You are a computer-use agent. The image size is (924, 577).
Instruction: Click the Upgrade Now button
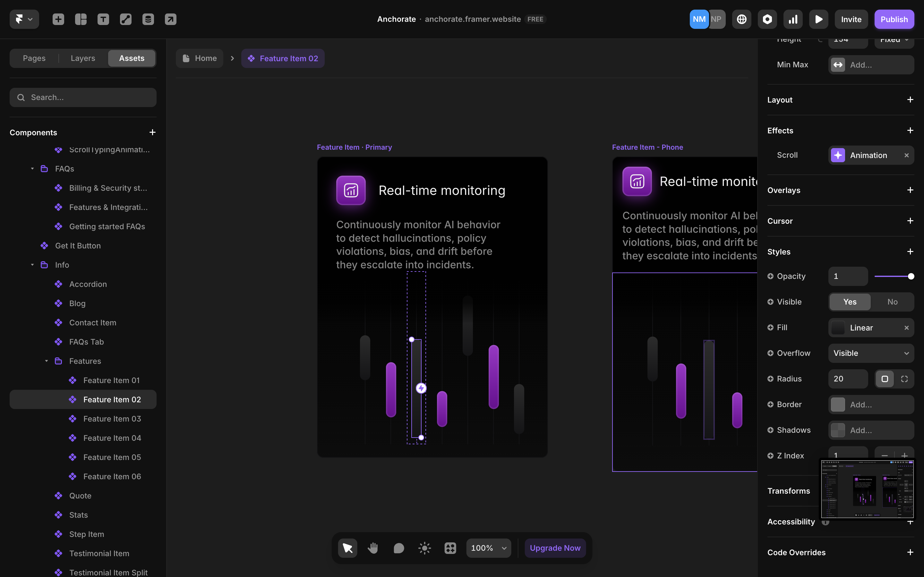[555, 548]
